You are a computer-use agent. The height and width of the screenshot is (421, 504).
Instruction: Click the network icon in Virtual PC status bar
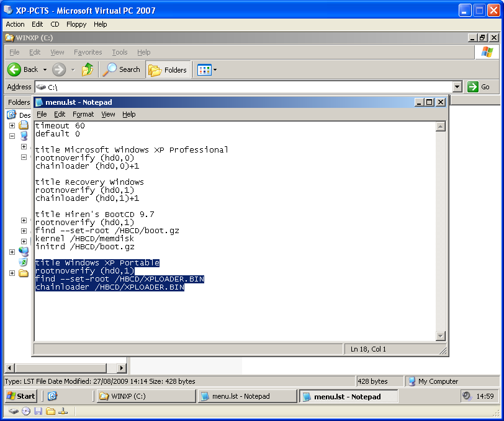(63, 411)
